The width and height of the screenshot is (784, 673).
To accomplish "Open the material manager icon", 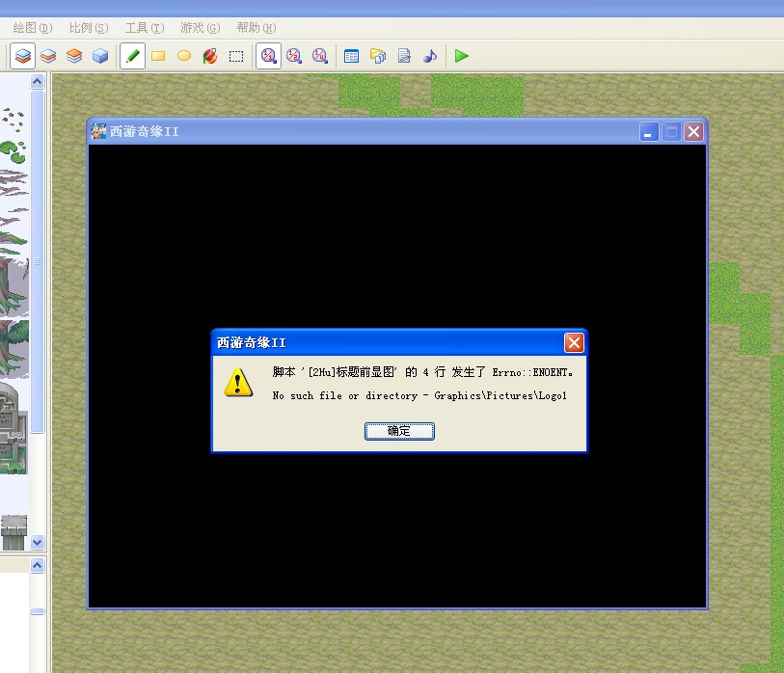I will [378, 56].
